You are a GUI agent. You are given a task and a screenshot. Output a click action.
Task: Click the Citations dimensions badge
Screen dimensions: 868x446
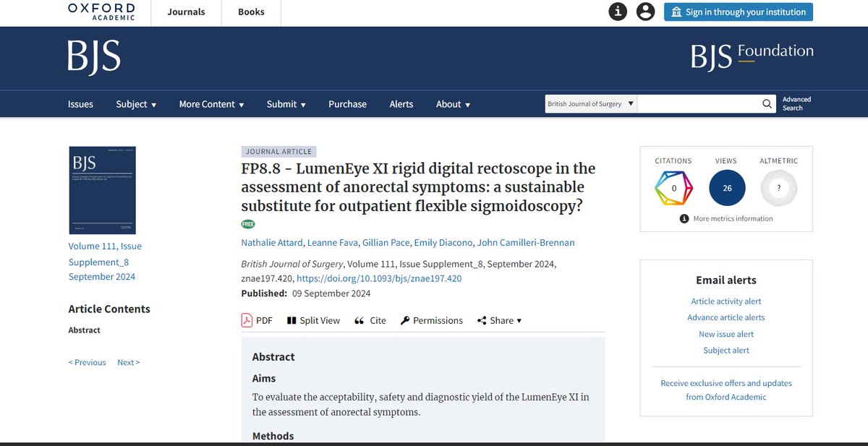pos(673,187)
